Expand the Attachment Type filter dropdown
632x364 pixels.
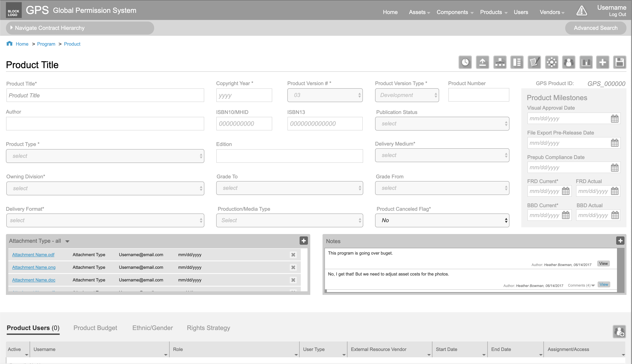point(67,241)
